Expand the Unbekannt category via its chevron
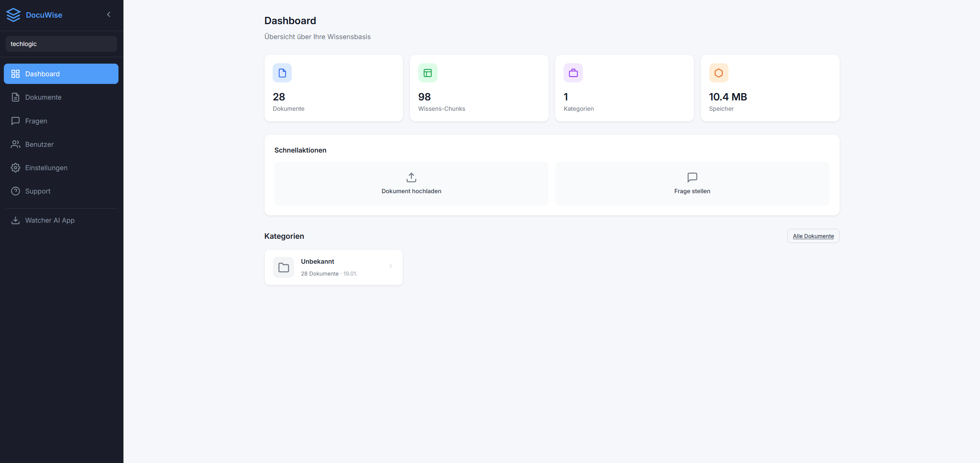 click(x=391, y=266)
